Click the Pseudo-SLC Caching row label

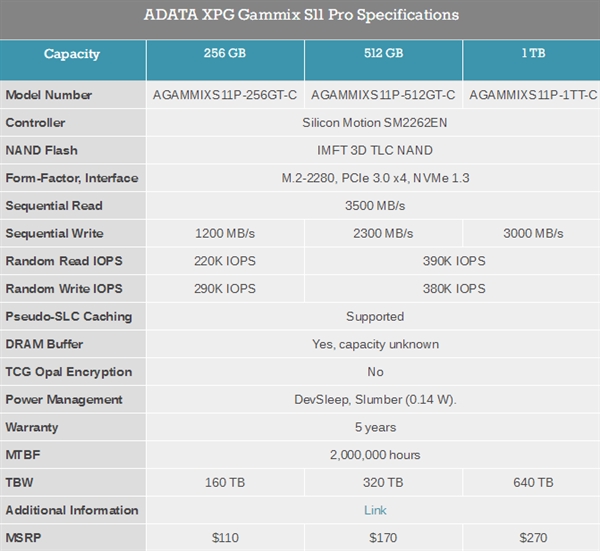(69, 317)
